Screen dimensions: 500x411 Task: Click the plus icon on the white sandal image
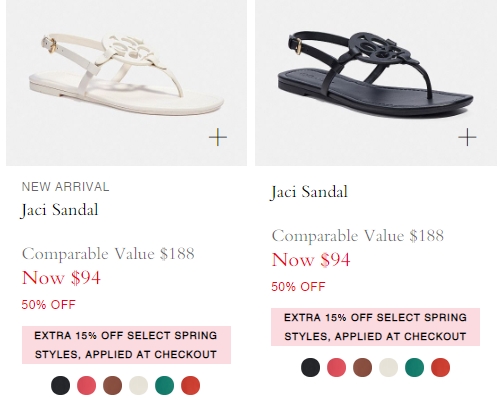218,137
